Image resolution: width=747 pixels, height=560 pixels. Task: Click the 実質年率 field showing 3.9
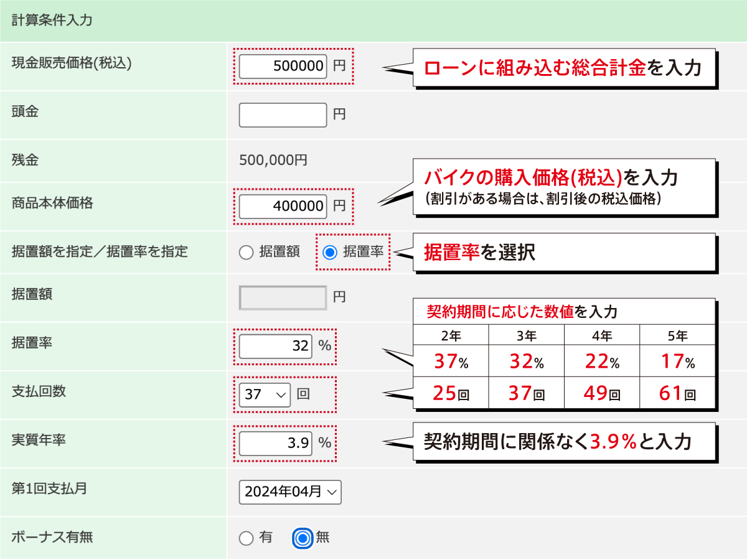pyautogui.click(x=275, y=443)
